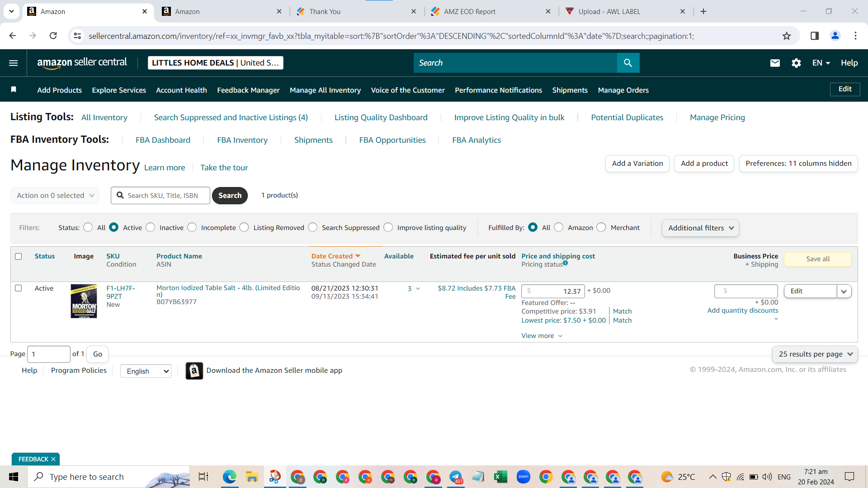The height and width of the screenshot is (488, 868).
Task: Open Telegram from the taskbar
Action: click(456, 477)
